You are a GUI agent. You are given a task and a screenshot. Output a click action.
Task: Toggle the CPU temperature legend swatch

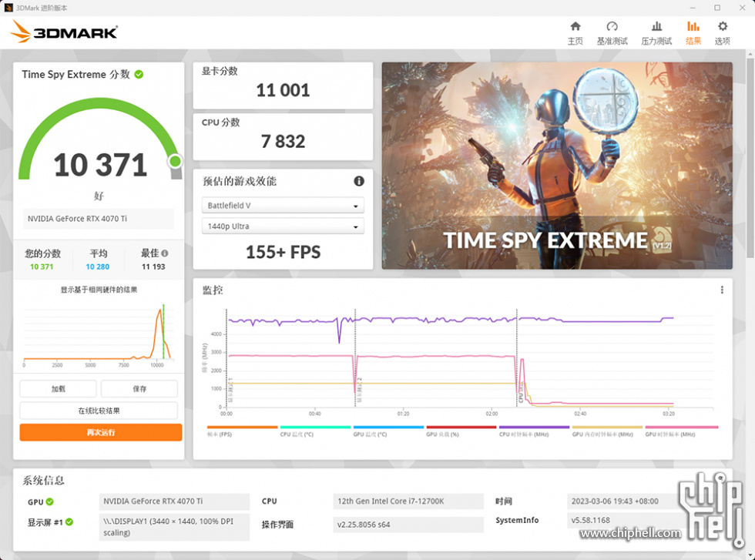click(315, 427)
